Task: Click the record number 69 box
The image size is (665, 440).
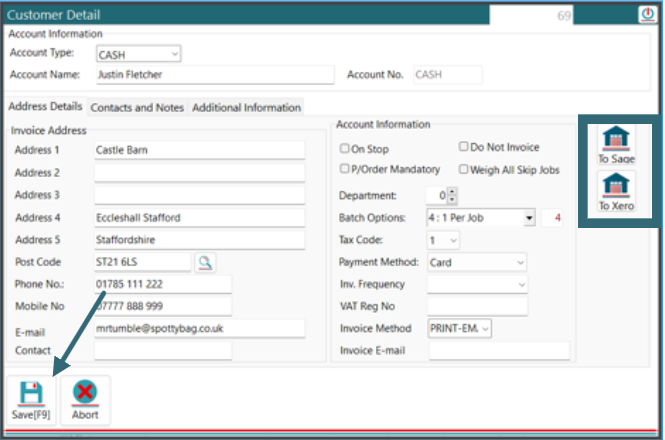Action: coord(531,15)
